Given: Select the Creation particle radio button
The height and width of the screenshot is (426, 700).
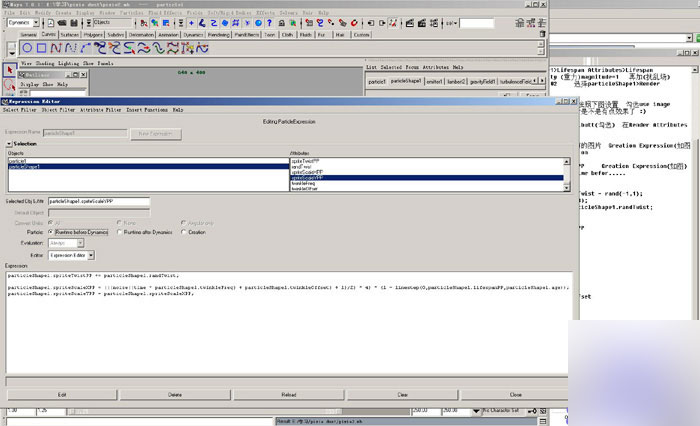Looking at the screenshot, I should click(183, 232).
